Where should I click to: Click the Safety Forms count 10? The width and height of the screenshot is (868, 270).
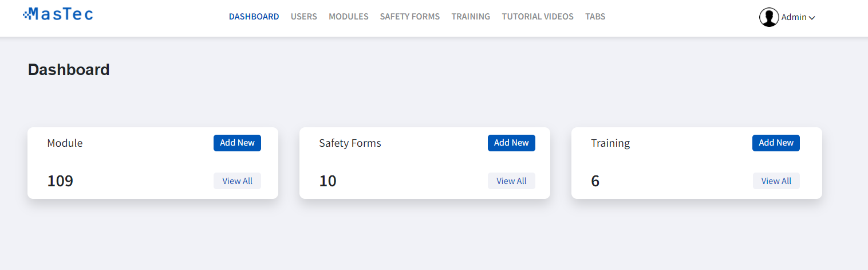pyautogui.click(x=328, y=181)
